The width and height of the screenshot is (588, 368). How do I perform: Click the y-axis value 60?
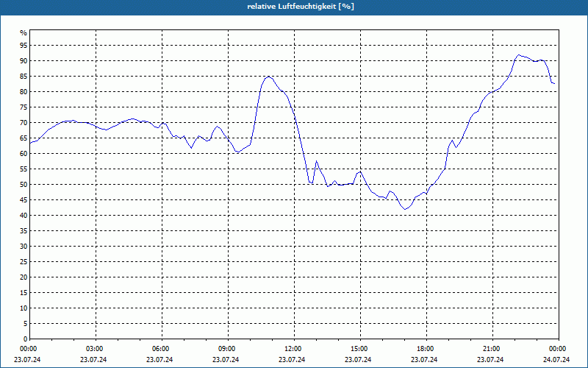tap(24, 154)
